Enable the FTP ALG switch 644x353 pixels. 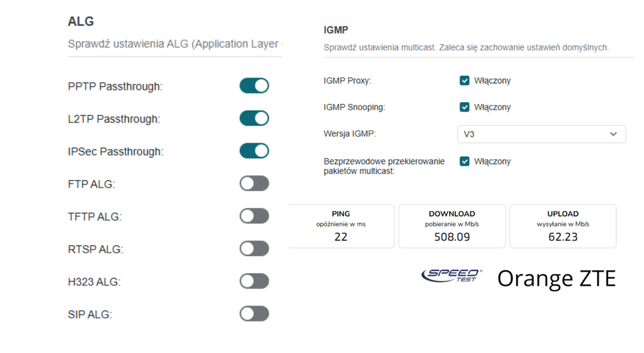coord(254,184)
